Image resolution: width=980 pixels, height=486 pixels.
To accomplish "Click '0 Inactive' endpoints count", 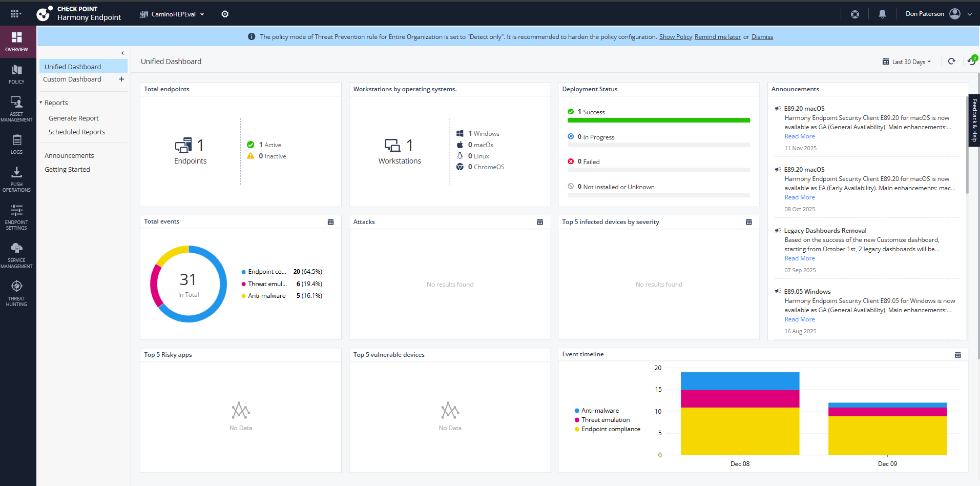I will [x=272, y=156].
